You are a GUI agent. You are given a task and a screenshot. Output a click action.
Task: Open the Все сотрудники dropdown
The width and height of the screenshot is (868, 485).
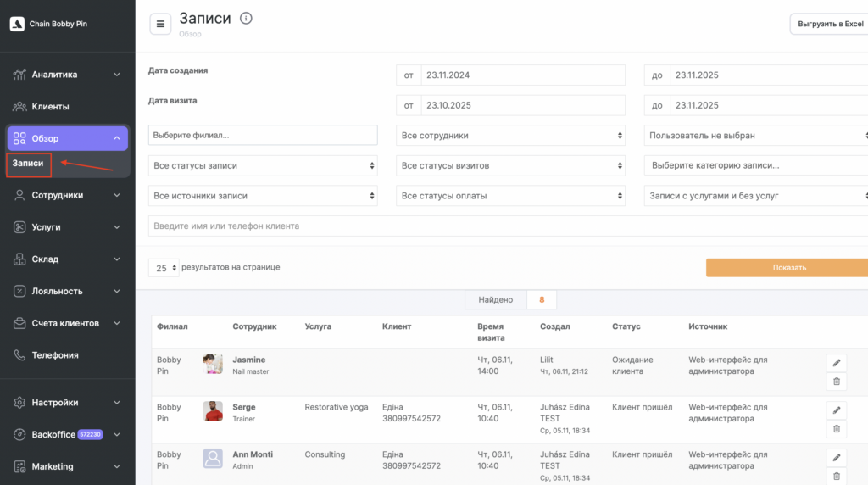[x=510, y=135]
